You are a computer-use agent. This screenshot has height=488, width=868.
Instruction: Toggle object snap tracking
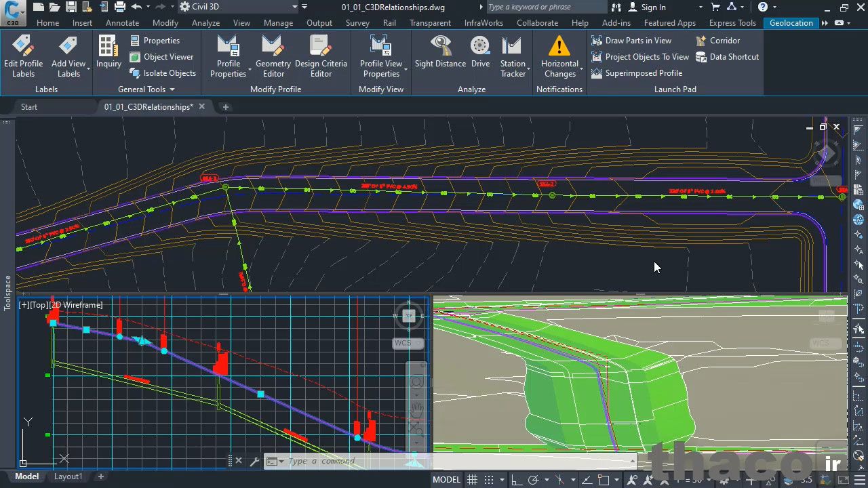[587, 480]
